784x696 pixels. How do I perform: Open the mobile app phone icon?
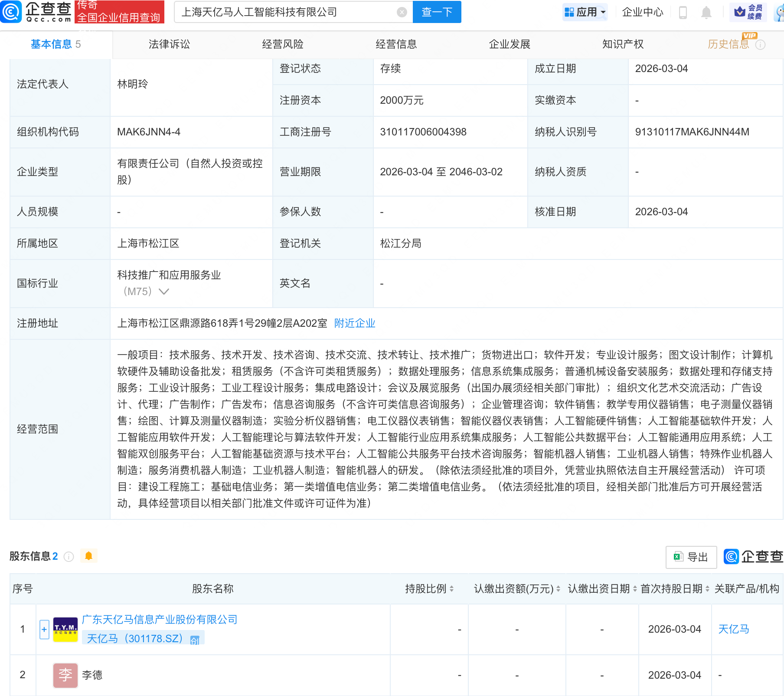pyautogui.click(x=683, y=12)
